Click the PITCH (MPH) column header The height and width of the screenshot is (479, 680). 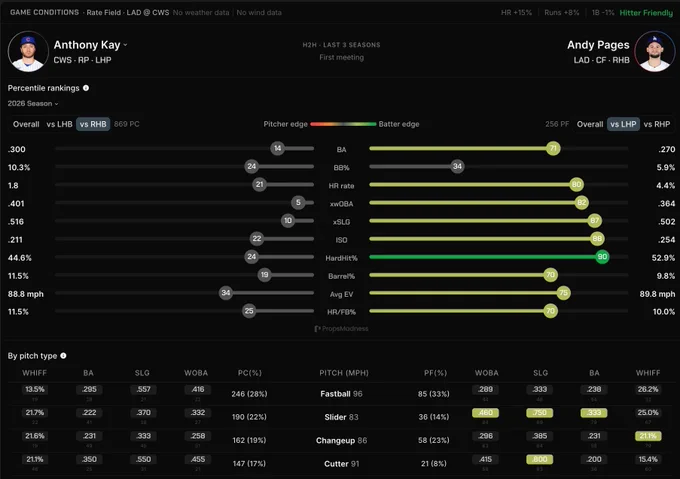[x=344, y=373]
